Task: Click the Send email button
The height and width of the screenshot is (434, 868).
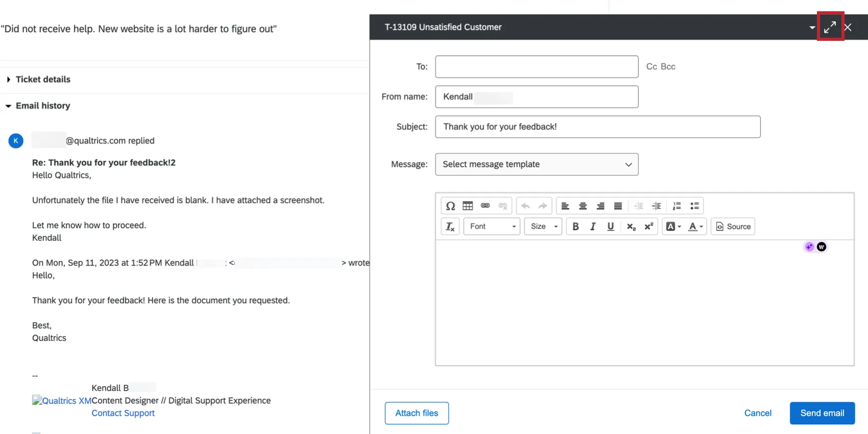Action: pyautogui.click(x=822, y=413)
